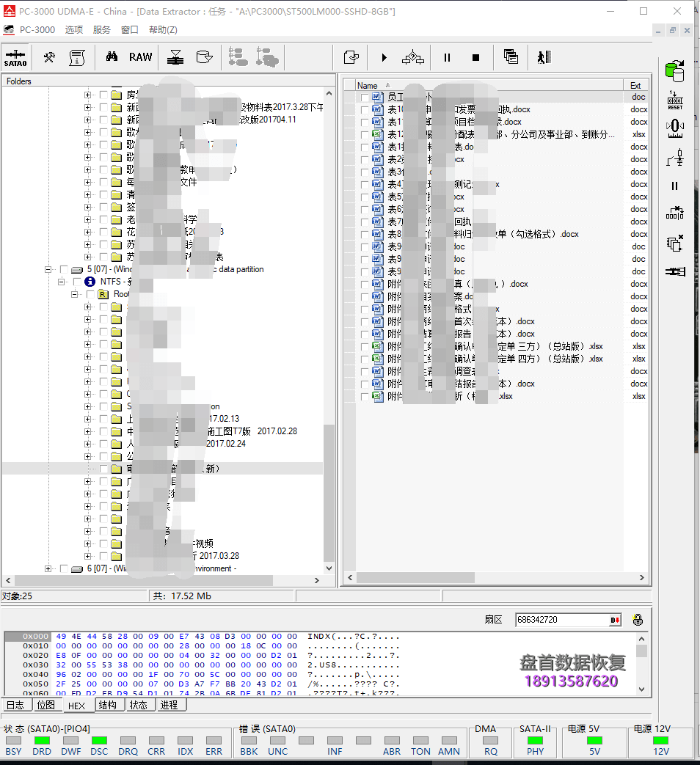Click the probe connector side icon
The image size is (700, 765).
click(x=675, y=158)
